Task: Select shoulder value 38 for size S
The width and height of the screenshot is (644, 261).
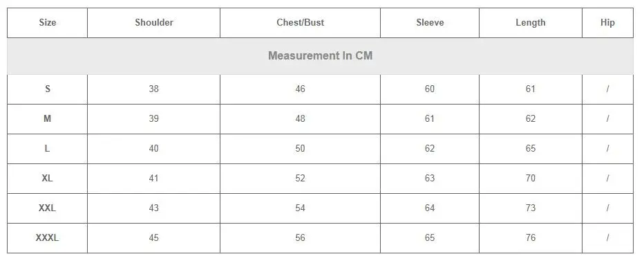Action: (153, 89)
